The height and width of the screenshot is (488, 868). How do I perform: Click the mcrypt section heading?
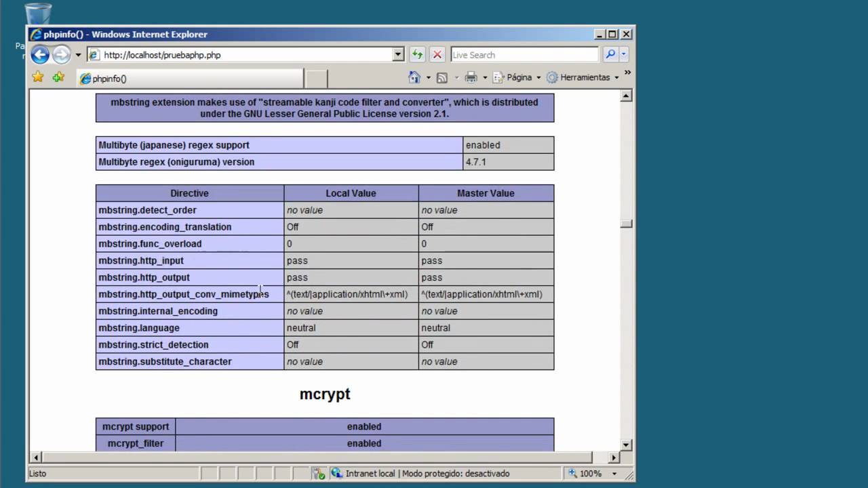[325, 394]
